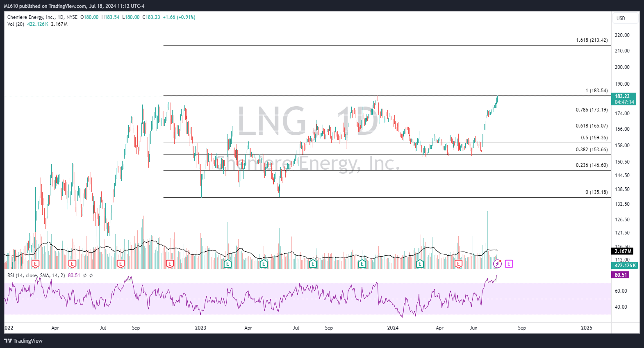Click the RSI legend value 80.51
The image size is (644, 348).
[x=74, y=275]
